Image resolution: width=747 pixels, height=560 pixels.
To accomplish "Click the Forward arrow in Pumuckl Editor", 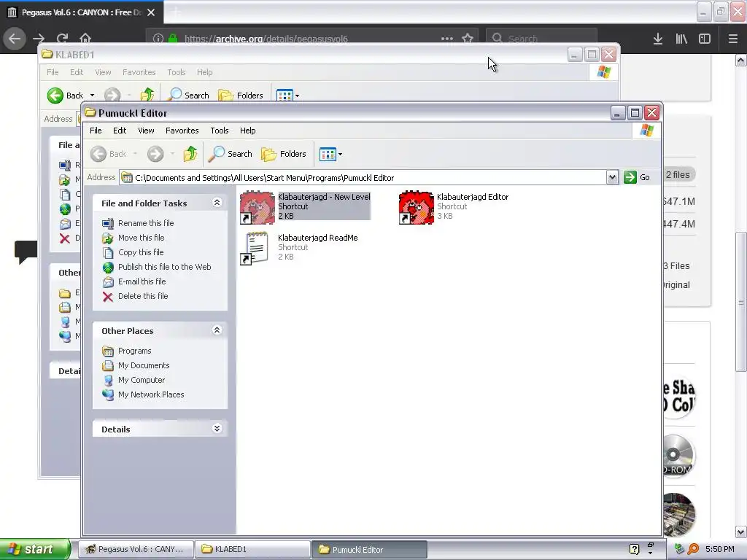I will (155, 154).
